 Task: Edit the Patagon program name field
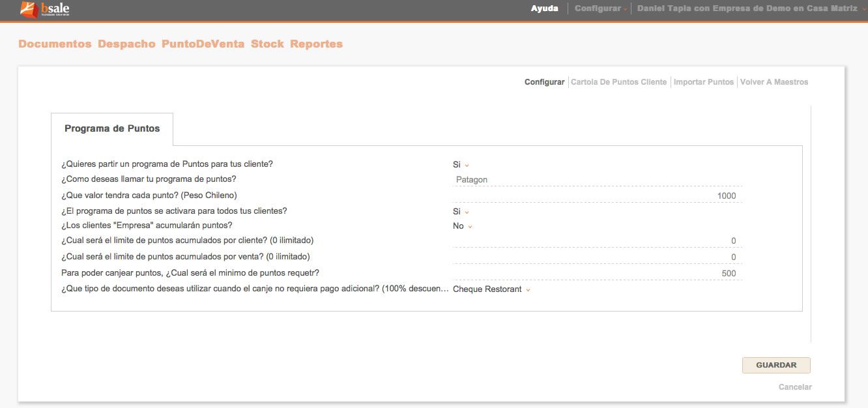596,180
